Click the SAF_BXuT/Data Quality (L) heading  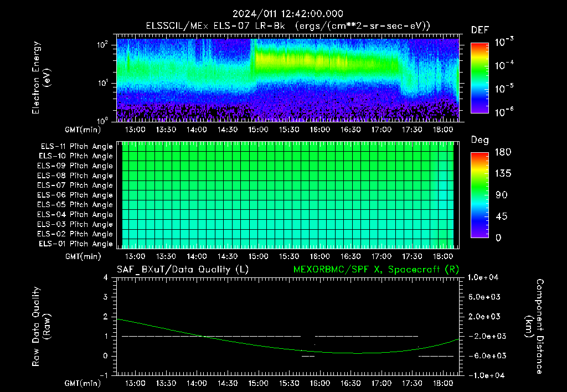pos(183,270)
